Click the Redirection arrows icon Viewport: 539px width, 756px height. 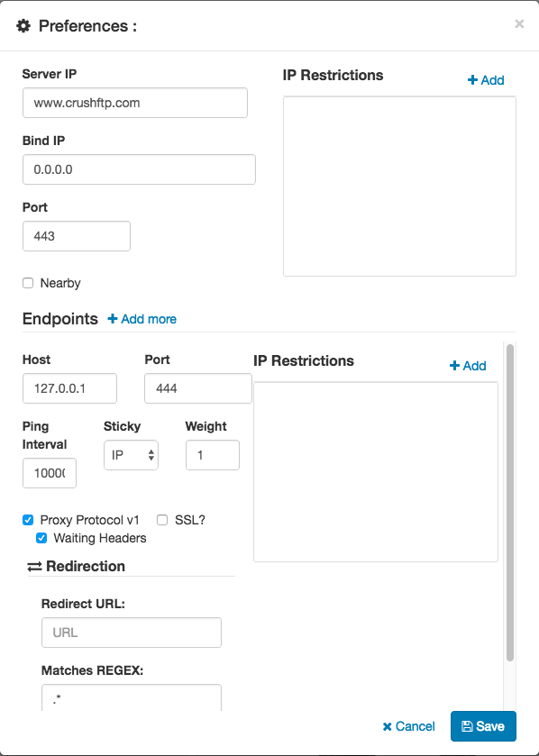coord(35,567)
